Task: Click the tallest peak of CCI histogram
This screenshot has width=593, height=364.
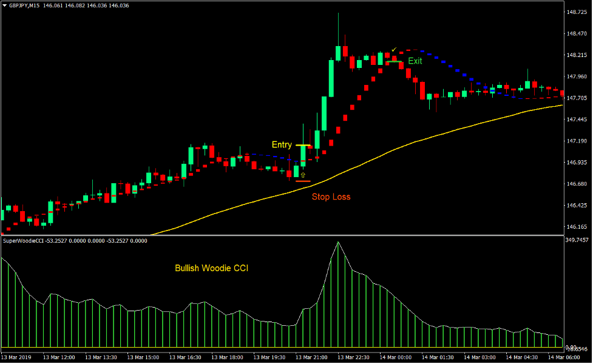Action: pos(337,244)
